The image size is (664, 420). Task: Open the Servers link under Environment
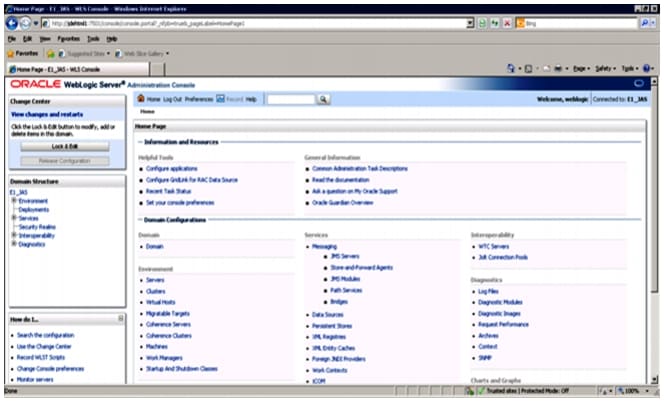tap(155, 280)
